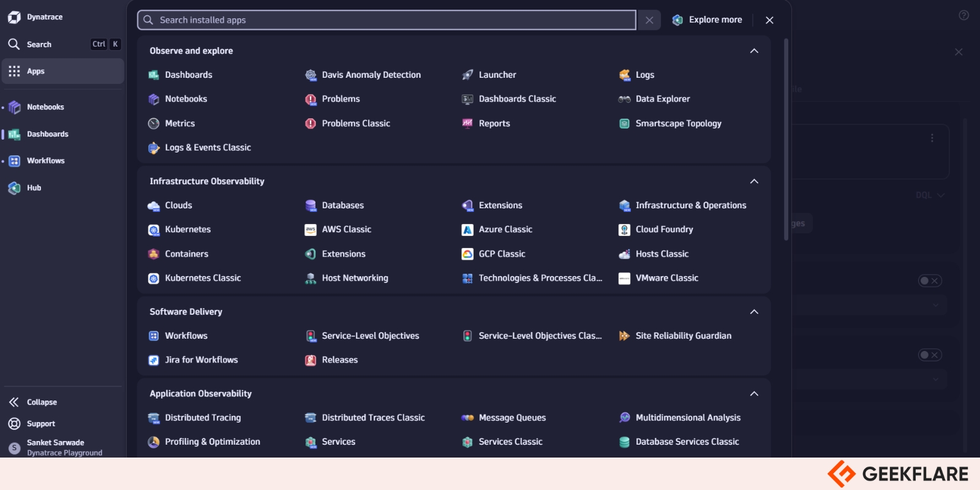Open the Davis Anomaly Detection app icon

(311, 75)
